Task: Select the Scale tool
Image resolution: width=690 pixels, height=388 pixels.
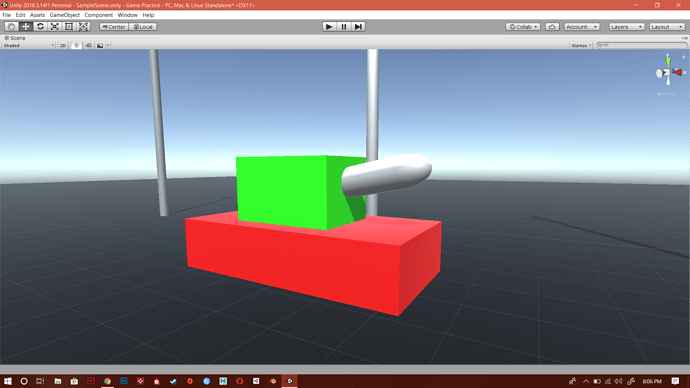Action: 55,27
